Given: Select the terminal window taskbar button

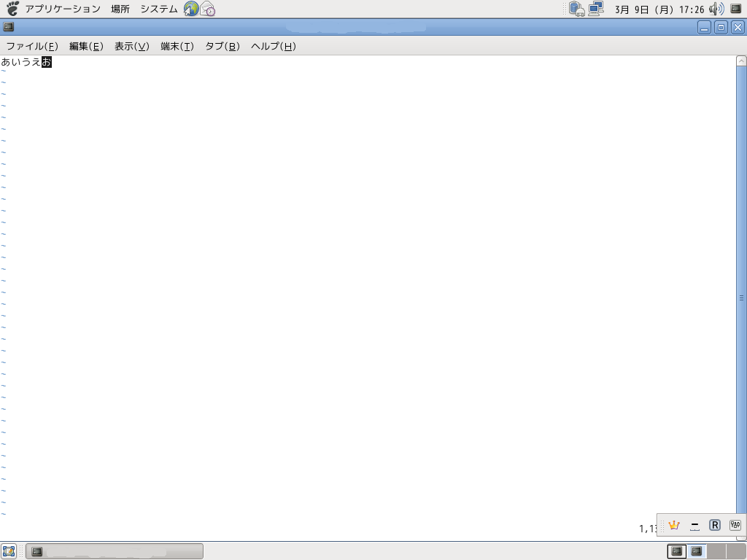Looking at the screenshot, I should point(115,551).
